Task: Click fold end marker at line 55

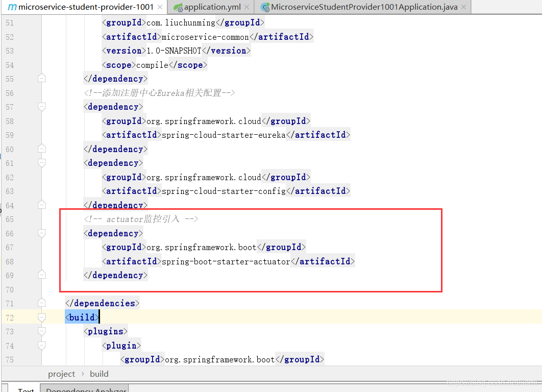Action: pyautogui.click(x=41, y=79)
